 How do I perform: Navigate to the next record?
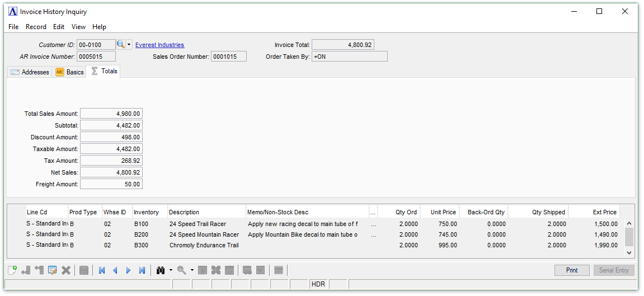(128, 270)
